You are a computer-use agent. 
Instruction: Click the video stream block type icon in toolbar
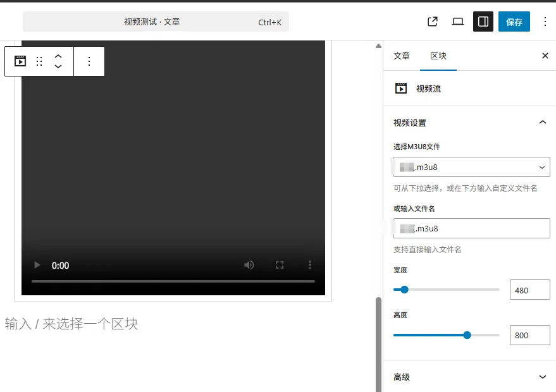pos(20,61)
